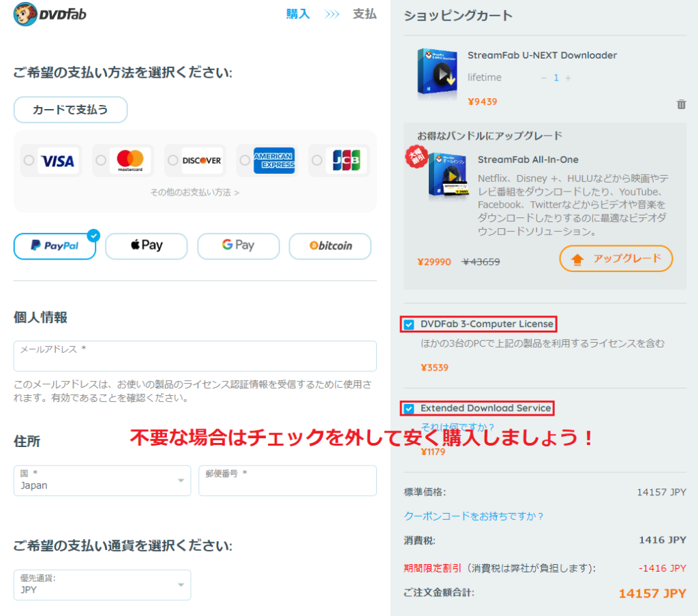Viewport: 698px width, 616px height.
Task: Click the ¥9439 price text
Action: [x=482, y=102]
